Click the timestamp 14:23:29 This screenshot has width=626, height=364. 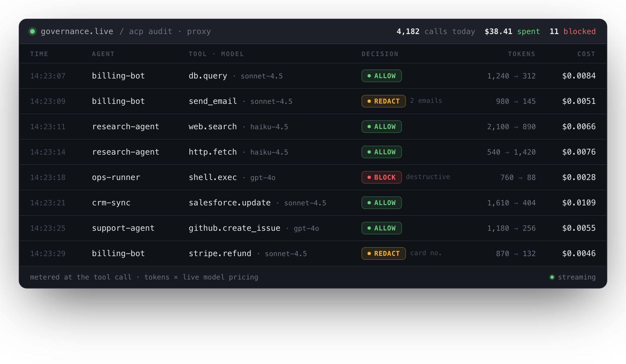tap(48, 254)
